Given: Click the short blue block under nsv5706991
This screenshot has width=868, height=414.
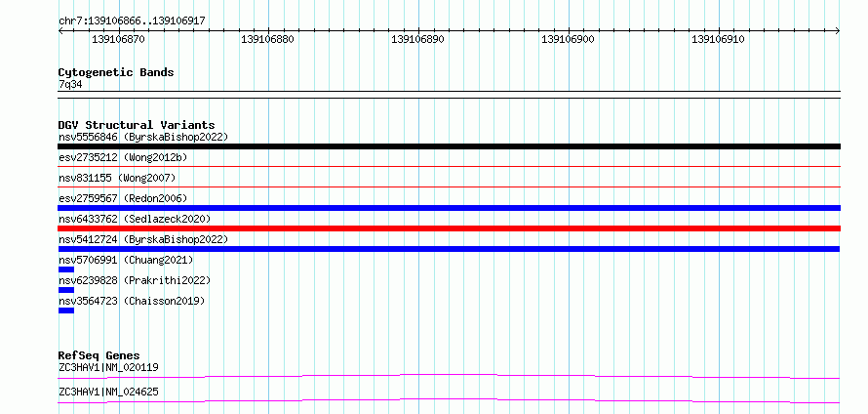Looking at the screenshot, I should tap(66, 269).
